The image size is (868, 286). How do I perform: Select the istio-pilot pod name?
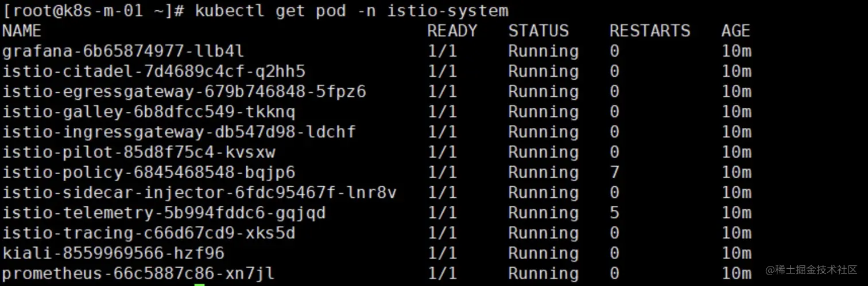tap(138, 152)
